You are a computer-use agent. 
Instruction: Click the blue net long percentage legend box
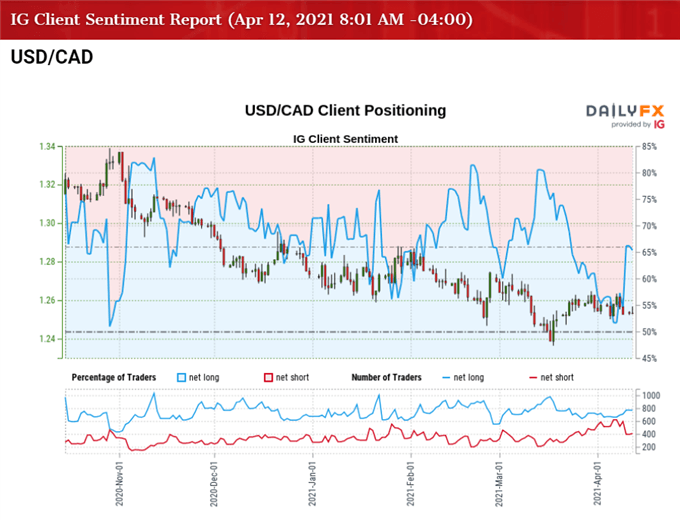point(182,378)
